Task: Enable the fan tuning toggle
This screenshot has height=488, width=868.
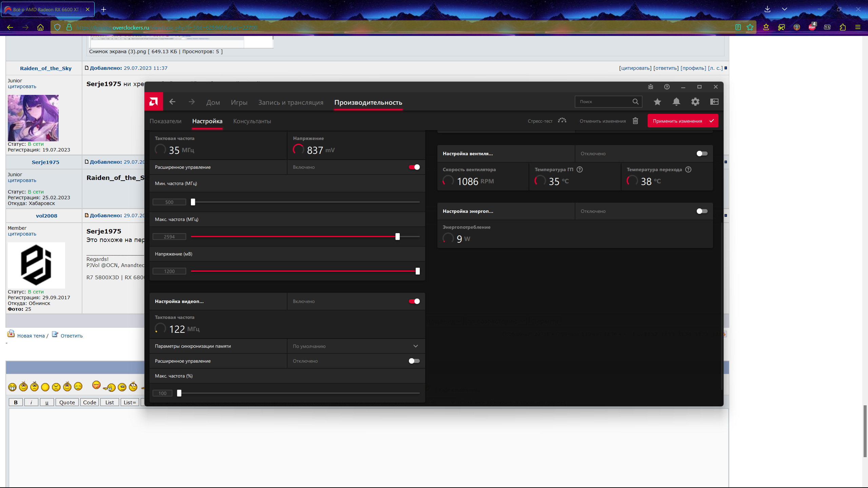Action: [702, 154]
